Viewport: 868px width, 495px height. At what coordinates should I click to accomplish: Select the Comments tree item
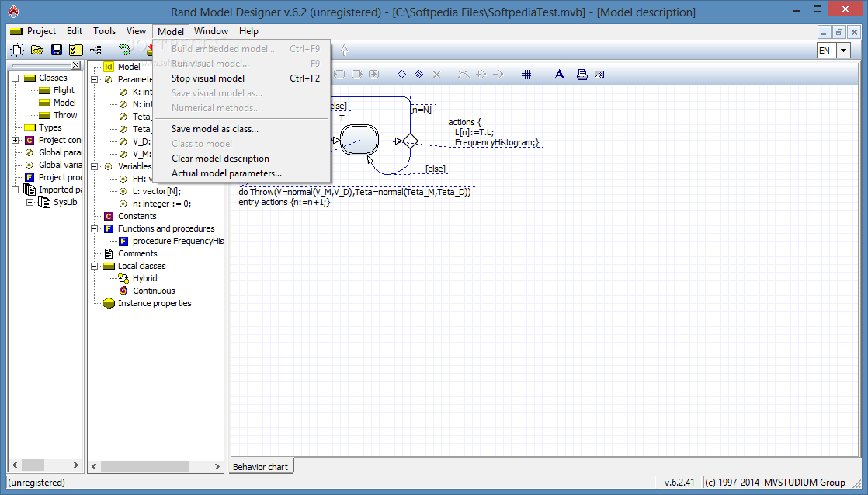(138, 253)
